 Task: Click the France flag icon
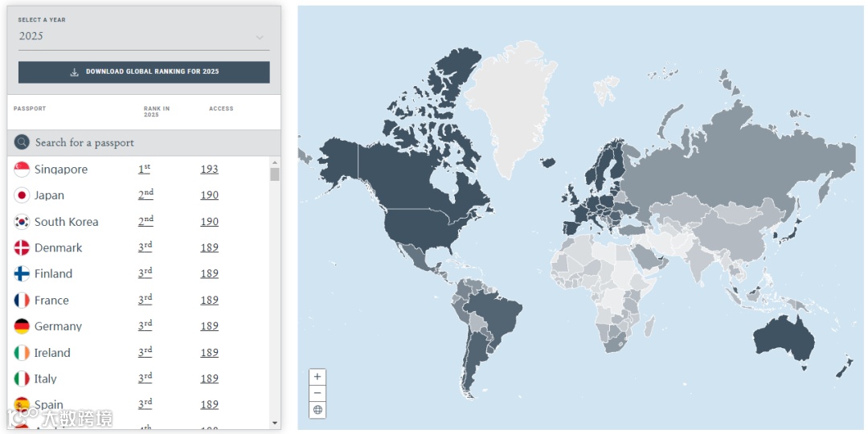(x=22, y=301)
